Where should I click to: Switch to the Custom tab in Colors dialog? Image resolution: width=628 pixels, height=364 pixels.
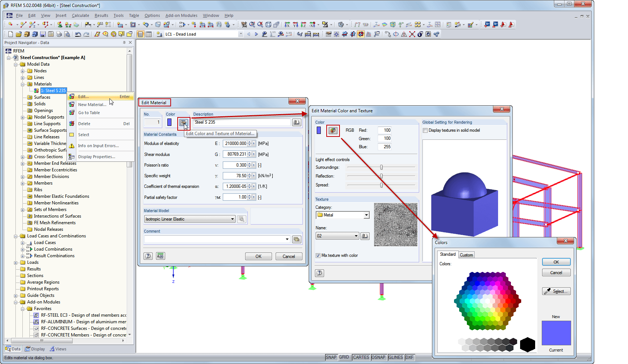pos(466,255)
